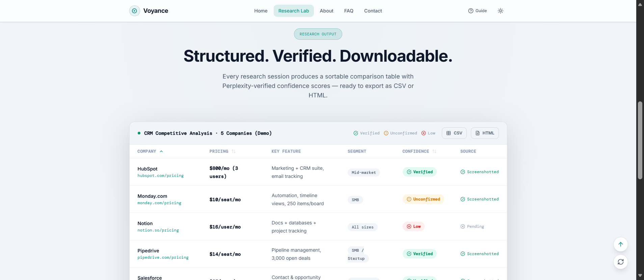This screenshot has width=644, height=280.
Task: Click the refresh floating button
Action: (621, 262)
